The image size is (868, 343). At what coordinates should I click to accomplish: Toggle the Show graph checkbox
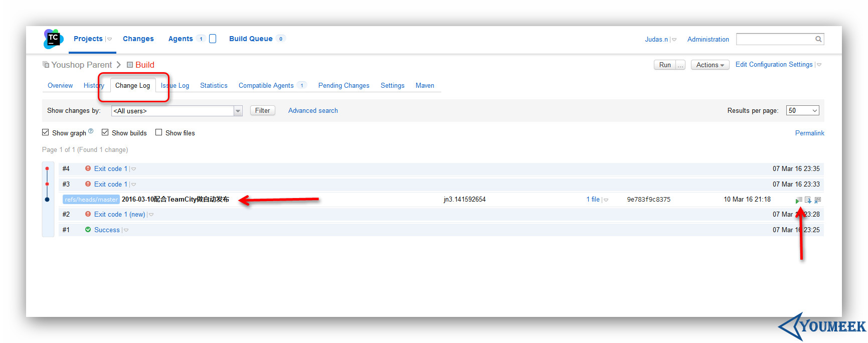click(46, 132)
